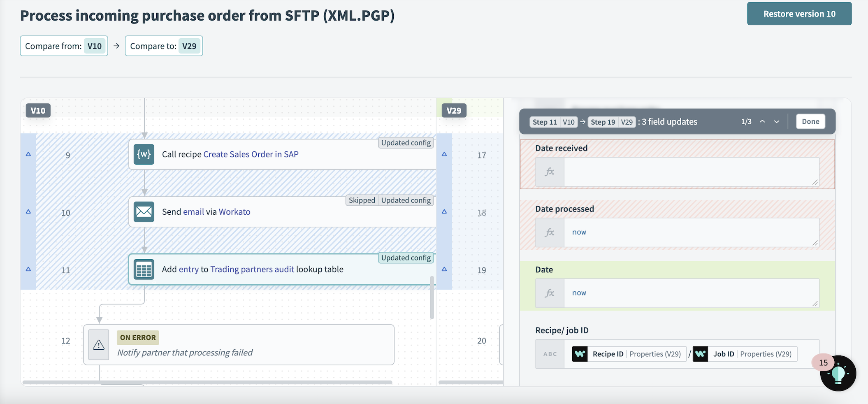
Task: Click the fx formula icon in Date received field
Action: 550,172
